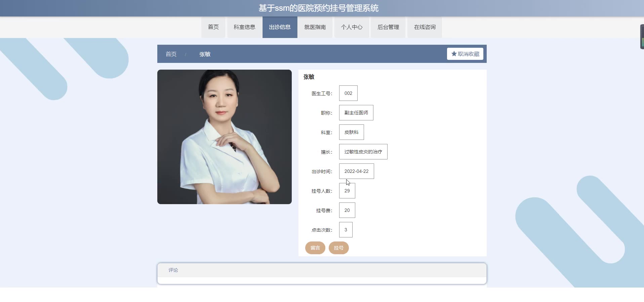
Task: Open the 就医指南 menu item
Action: 315,27
